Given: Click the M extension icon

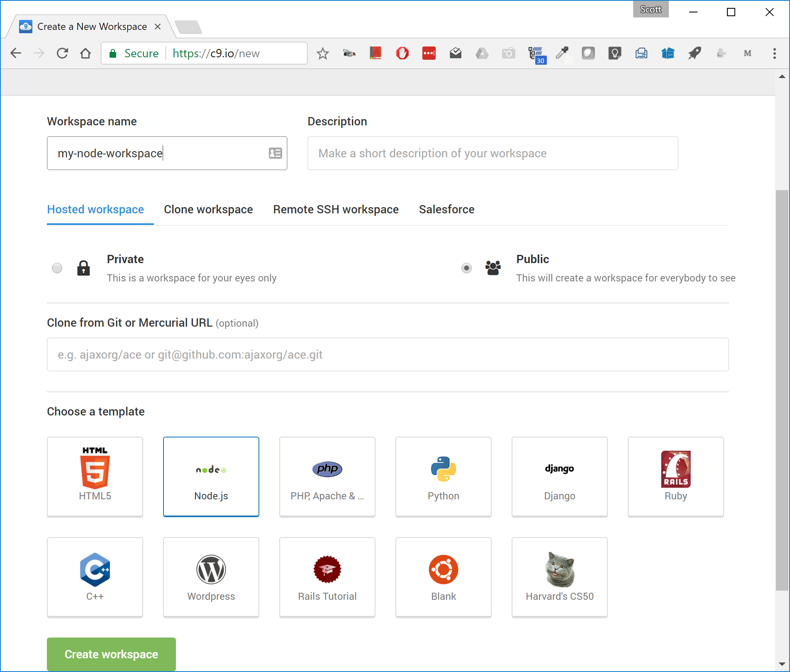Looking at the screenshot, I should click(x=748, y=54).
